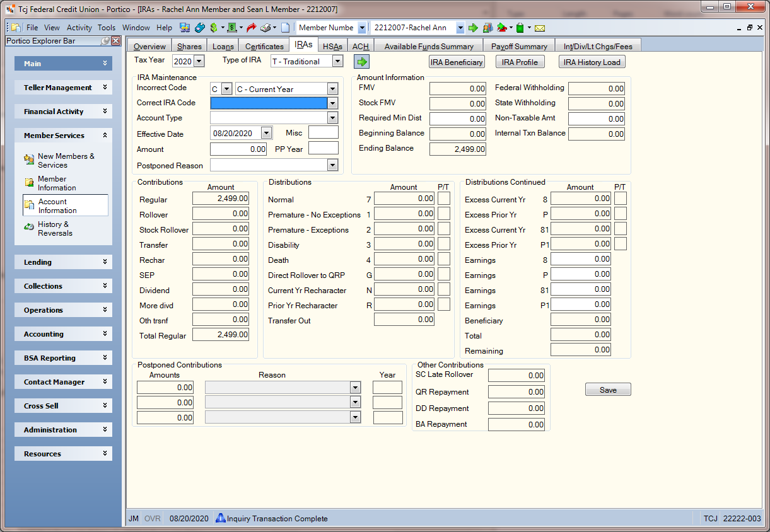Image resolution: width=770 pixels, height=532 pixels.
Task: Close the Portico Explorer Bar
Action: 116,41
